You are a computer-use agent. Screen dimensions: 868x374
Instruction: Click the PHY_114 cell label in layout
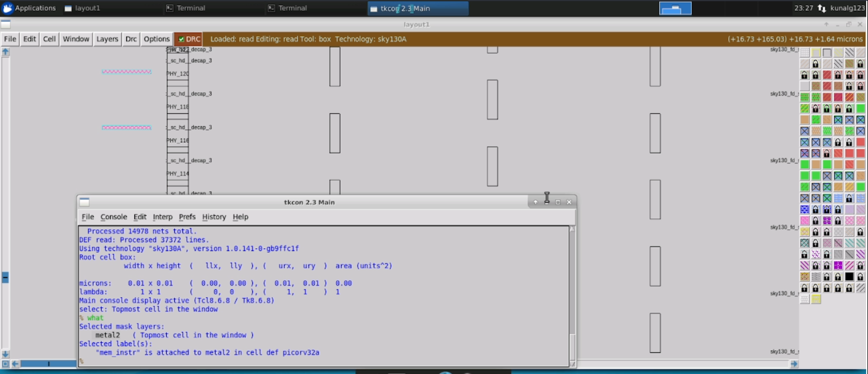[178, 173]
